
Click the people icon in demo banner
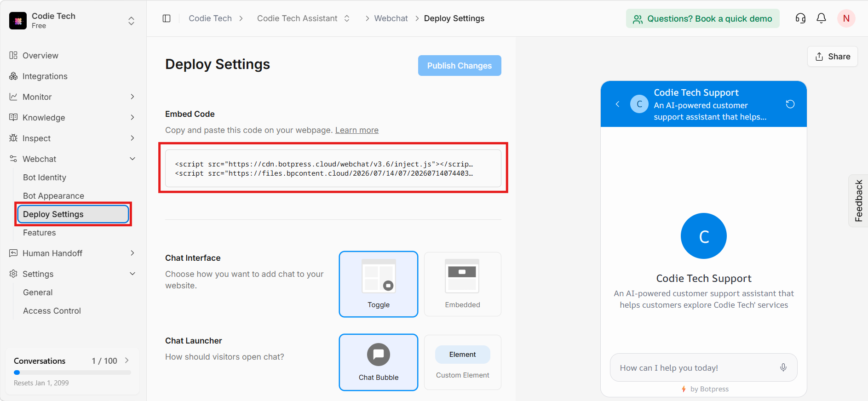pyautogui.click(x=638, y=19)
